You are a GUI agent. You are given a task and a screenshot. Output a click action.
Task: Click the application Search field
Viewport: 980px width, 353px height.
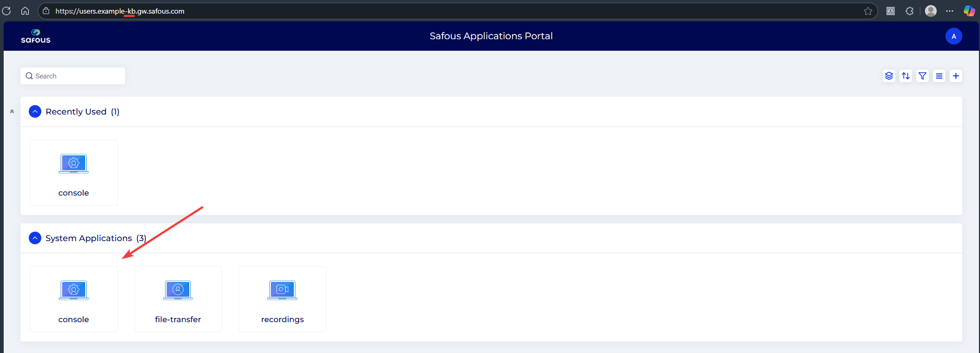click(x=73, y=76)
